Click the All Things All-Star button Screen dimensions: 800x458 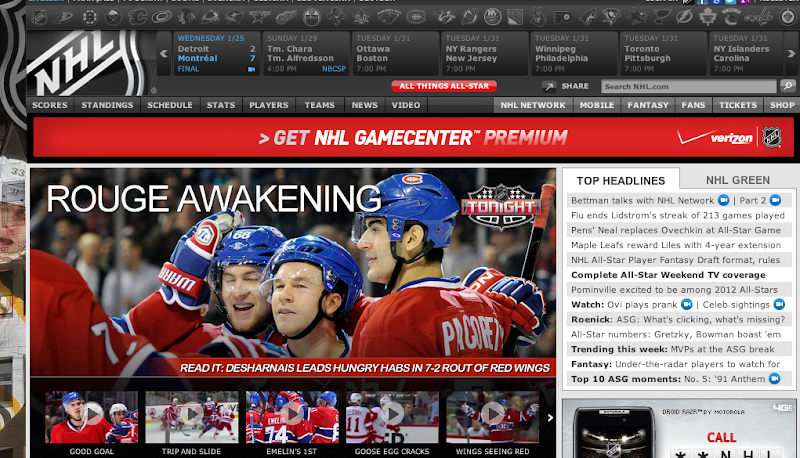coord(444,86)
